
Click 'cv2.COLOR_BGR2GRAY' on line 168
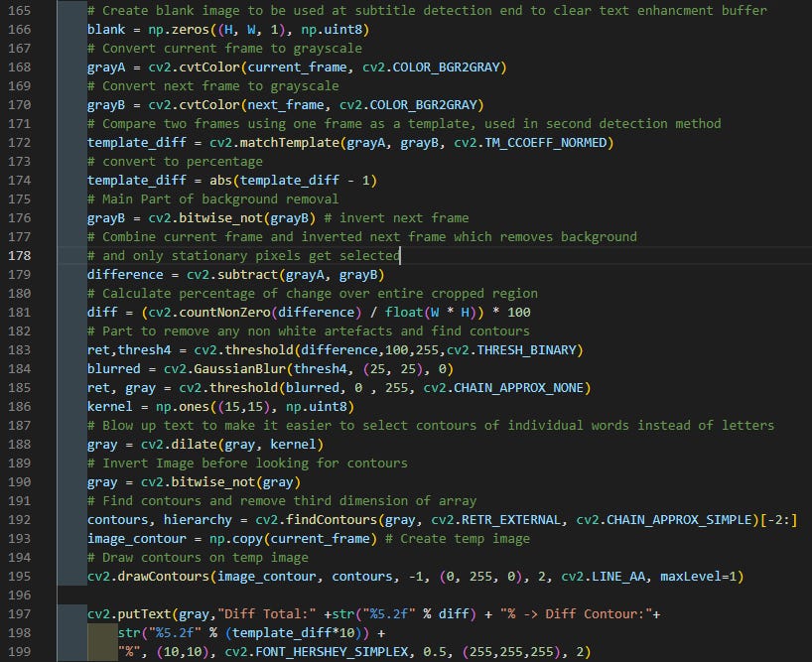point(431,67)
